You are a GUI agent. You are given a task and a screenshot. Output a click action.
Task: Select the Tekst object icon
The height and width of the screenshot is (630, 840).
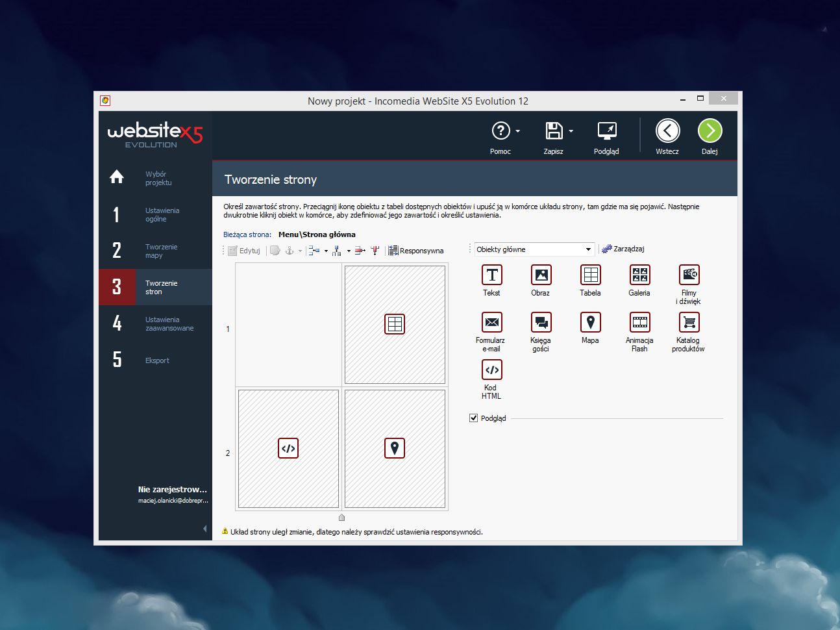[491, 275]
